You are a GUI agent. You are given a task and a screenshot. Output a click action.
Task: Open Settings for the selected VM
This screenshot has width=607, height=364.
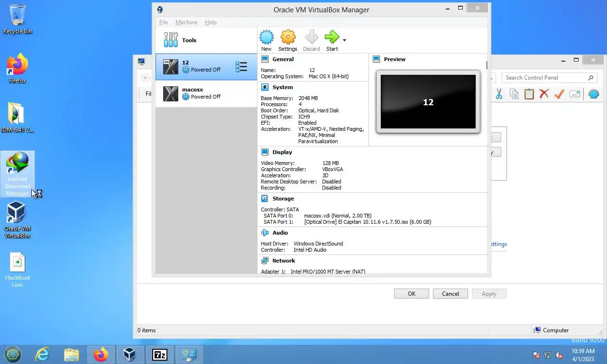pyautogui.click(x=287, y=40)
